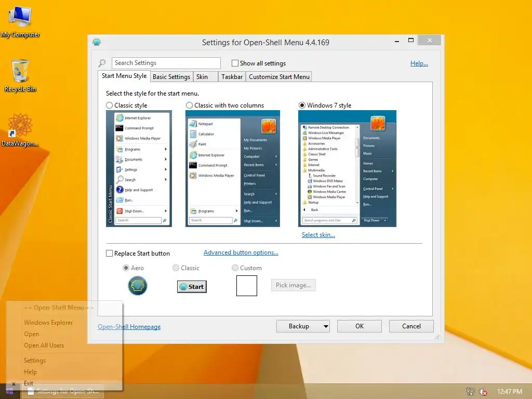Minimize the Open-Shell settings window
This screenshot has height=399, width=532.
[396, 41]
